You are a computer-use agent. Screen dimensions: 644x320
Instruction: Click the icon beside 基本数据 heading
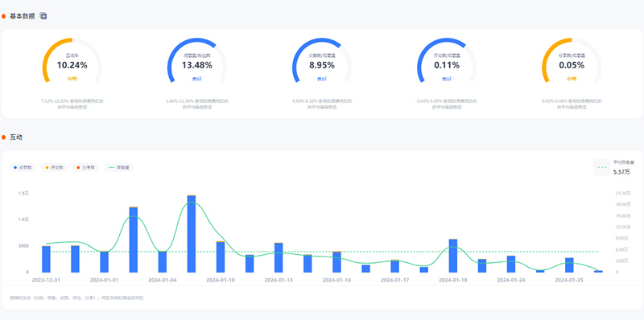click(x=43, y=16)
